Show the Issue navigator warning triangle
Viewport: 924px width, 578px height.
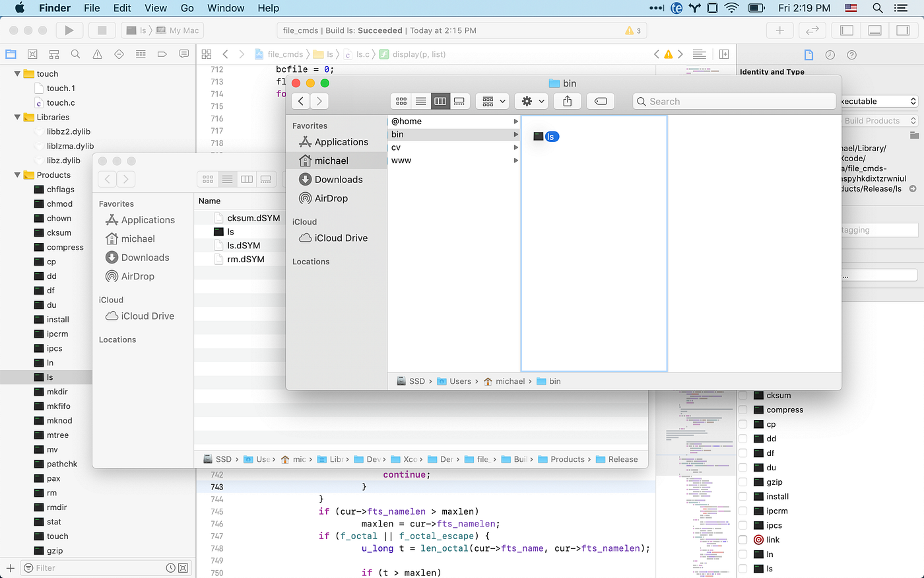pos(96,54)
